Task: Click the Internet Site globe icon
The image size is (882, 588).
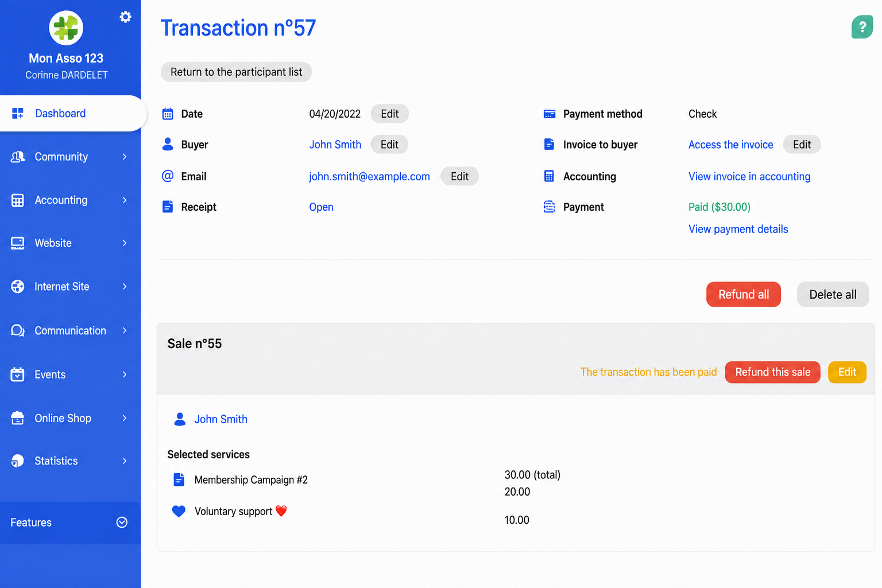Action: (x=18, y=287)
